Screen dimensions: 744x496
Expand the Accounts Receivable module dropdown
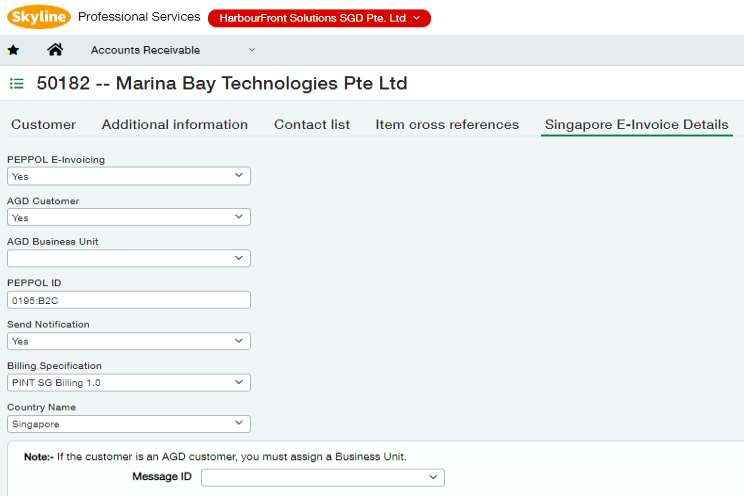(172, 50)
